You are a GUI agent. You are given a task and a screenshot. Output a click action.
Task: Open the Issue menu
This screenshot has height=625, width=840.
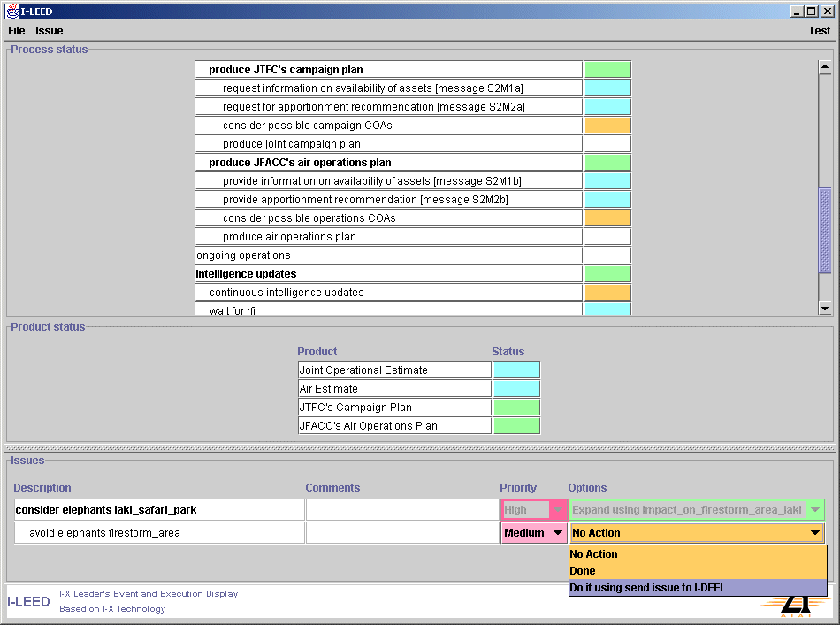tap(50, 31)
